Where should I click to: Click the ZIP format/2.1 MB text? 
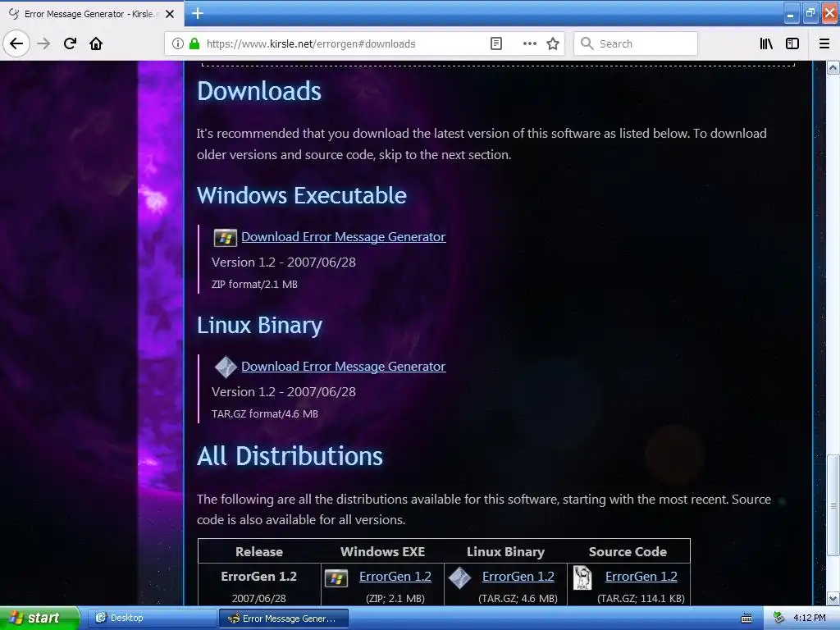254,285
